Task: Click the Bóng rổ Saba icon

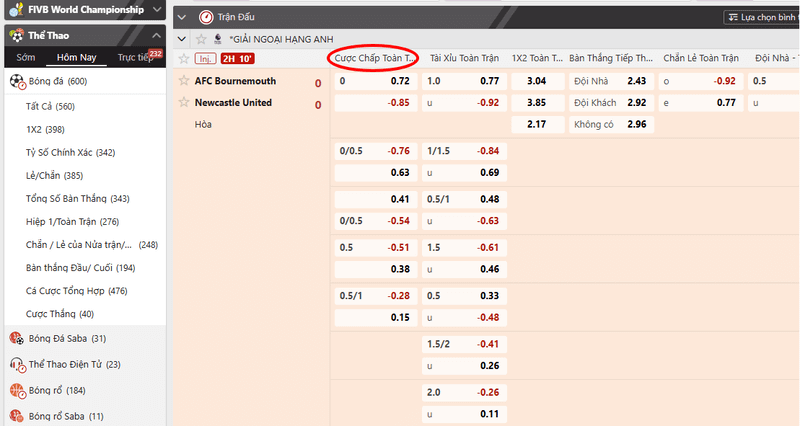Action: coord(17,415)
